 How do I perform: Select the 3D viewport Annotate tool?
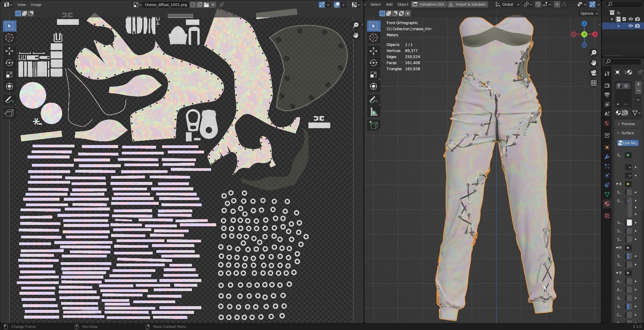[x=374, y=100]
